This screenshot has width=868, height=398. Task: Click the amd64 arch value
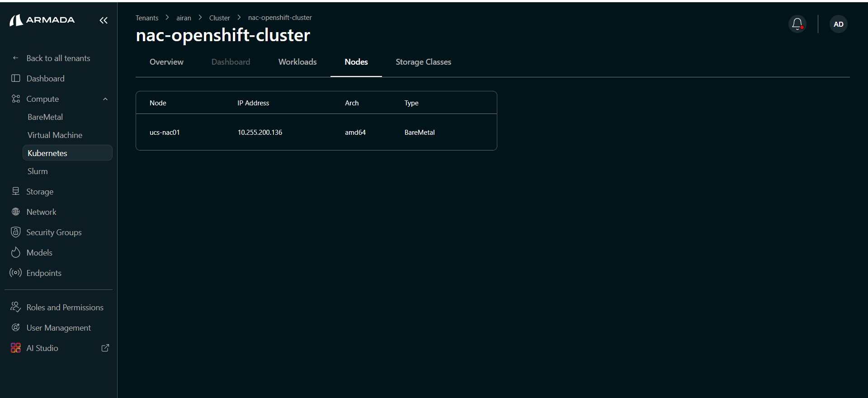[x=355, y=133]
